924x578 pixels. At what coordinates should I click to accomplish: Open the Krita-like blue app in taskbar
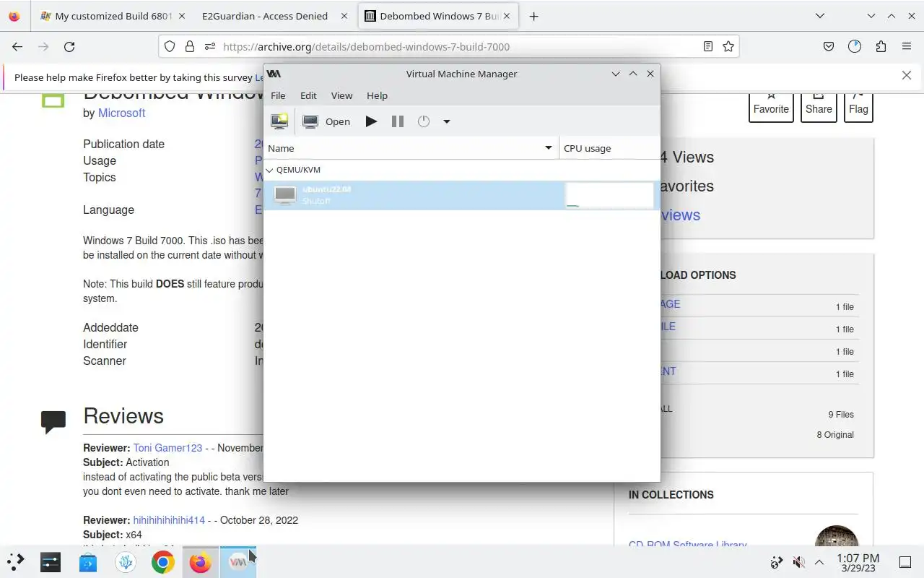point(126,561)
